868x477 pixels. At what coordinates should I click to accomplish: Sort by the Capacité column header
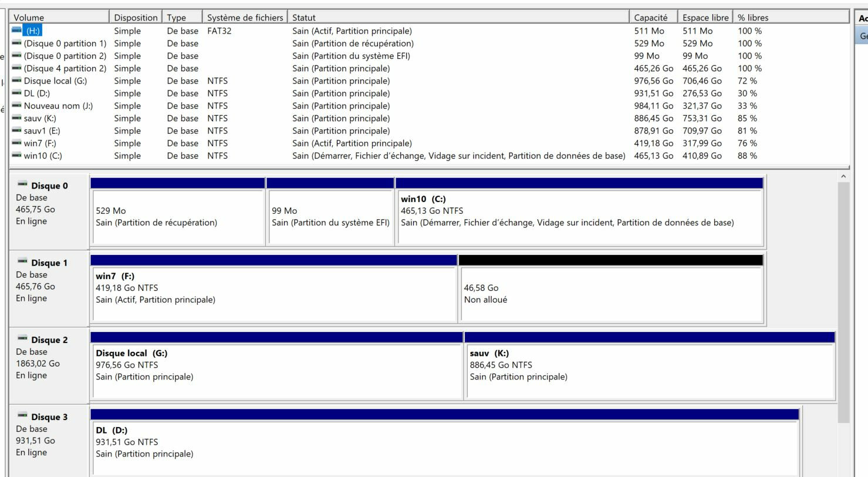click(x=654, y=18)
